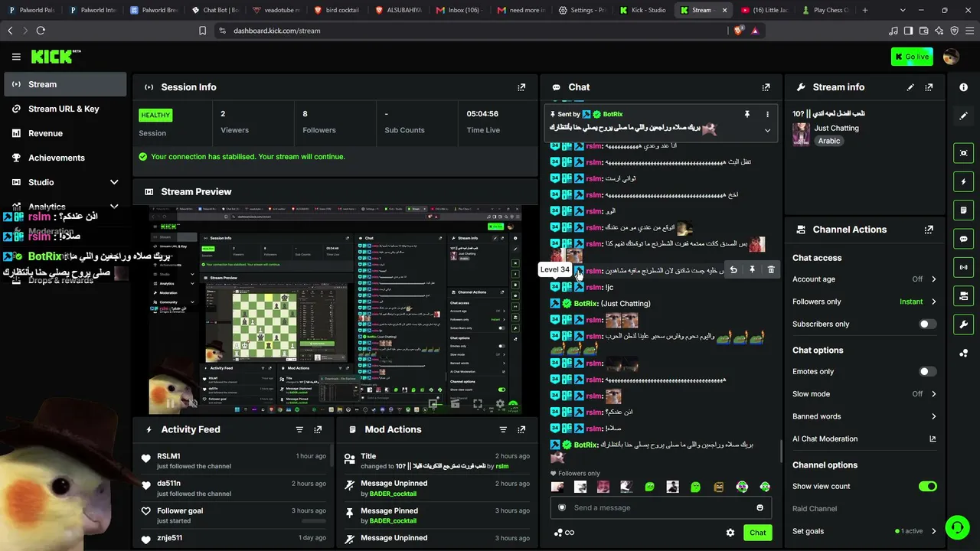This screenshot has height=551, width=980.
Task: Open Set goals settings
Action: (x=864, y=531)
